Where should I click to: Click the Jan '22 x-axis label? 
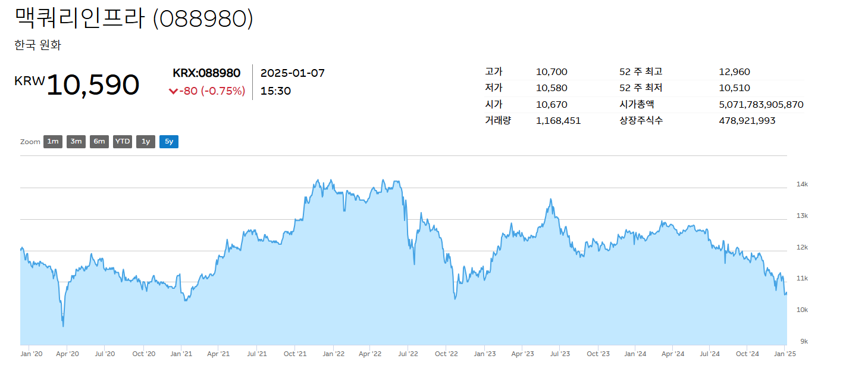[333, 354]
